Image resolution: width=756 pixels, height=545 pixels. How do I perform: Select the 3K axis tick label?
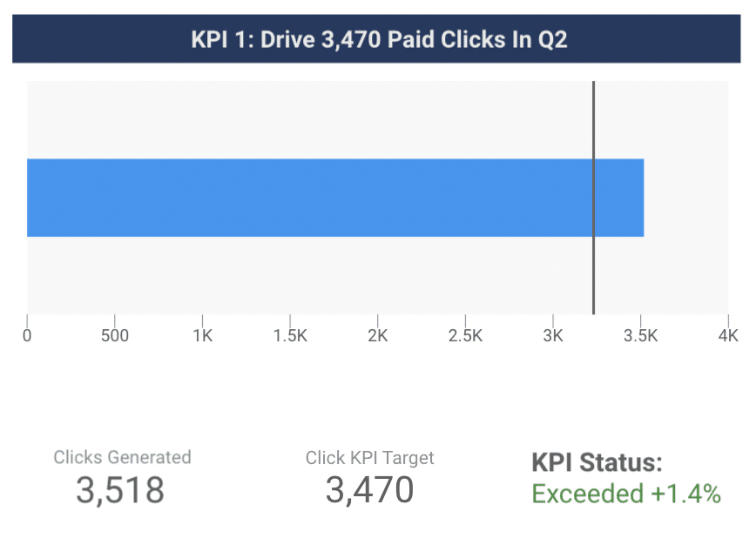[x=552, y=336]
